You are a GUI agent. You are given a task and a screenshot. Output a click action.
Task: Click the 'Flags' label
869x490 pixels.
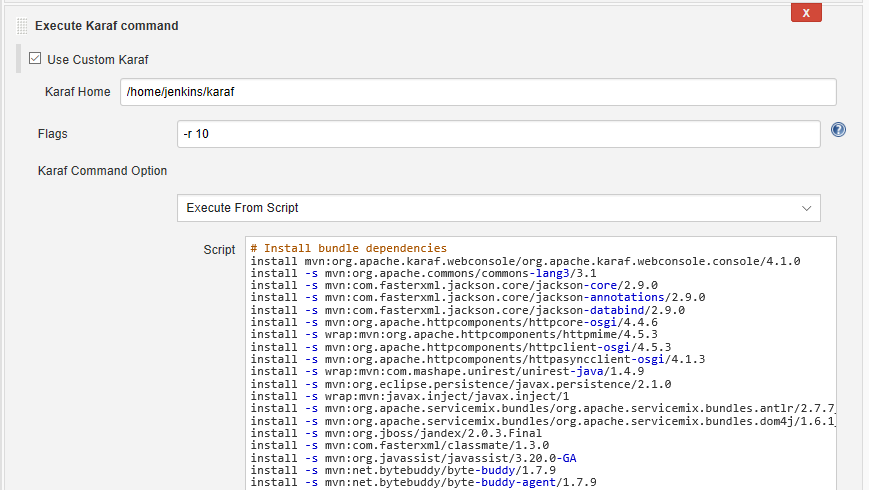coord(53,134)
